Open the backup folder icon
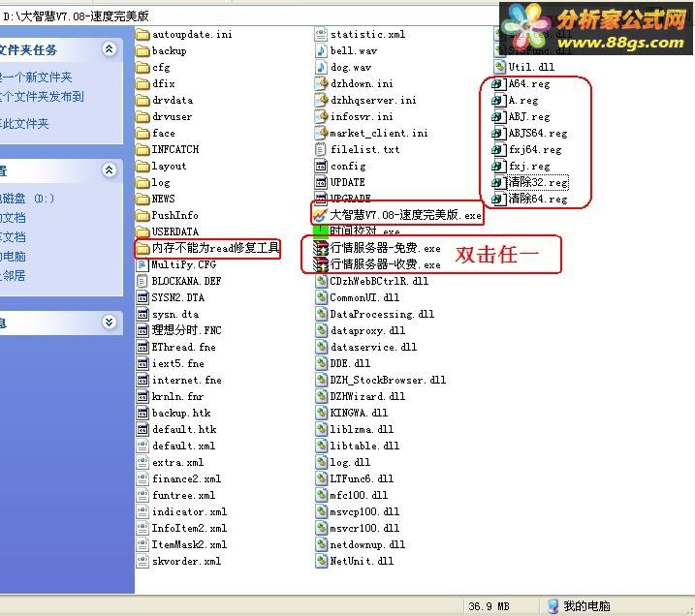The height and width of the screenshot is (616, 695). [x=142, y=51]
